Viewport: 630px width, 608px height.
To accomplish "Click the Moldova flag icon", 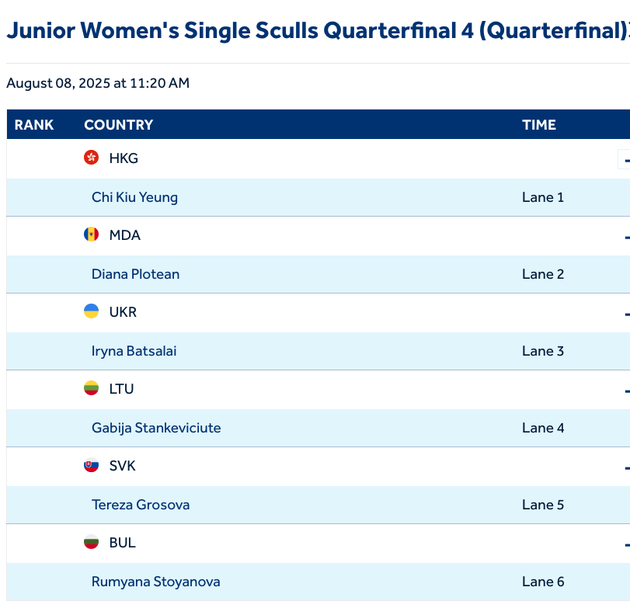I will pos(91,235).
